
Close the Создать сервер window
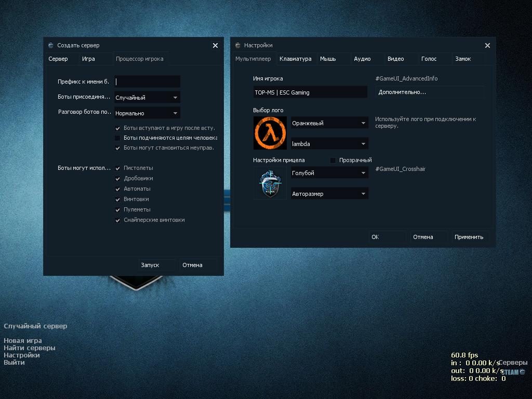point(215,46)
